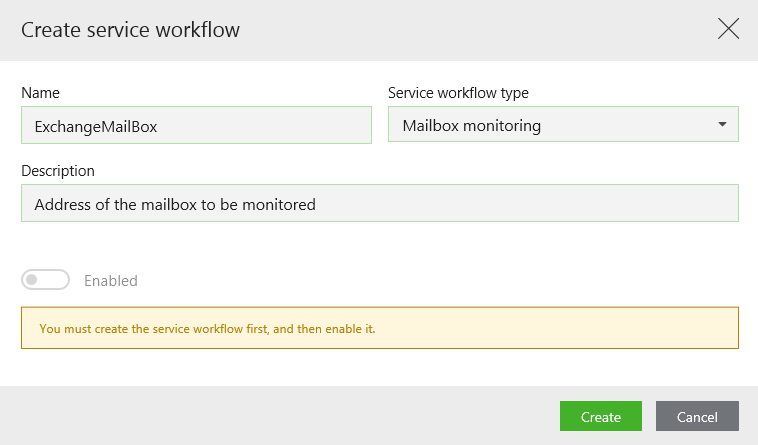Place cursor on ExchangeMailBox text
Image resolution: width=758 pixels, height=445 pixels.
pos(95,126)
